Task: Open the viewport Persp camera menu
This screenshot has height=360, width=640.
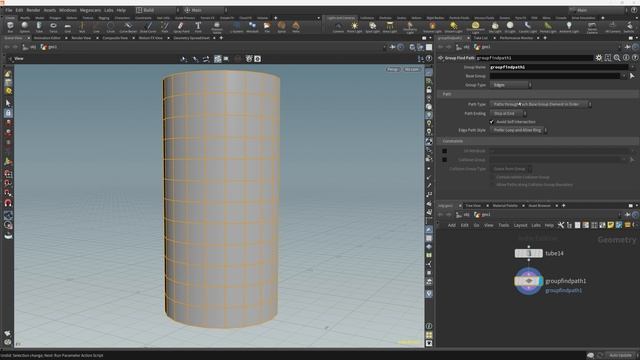Action: tap(393, 69)
